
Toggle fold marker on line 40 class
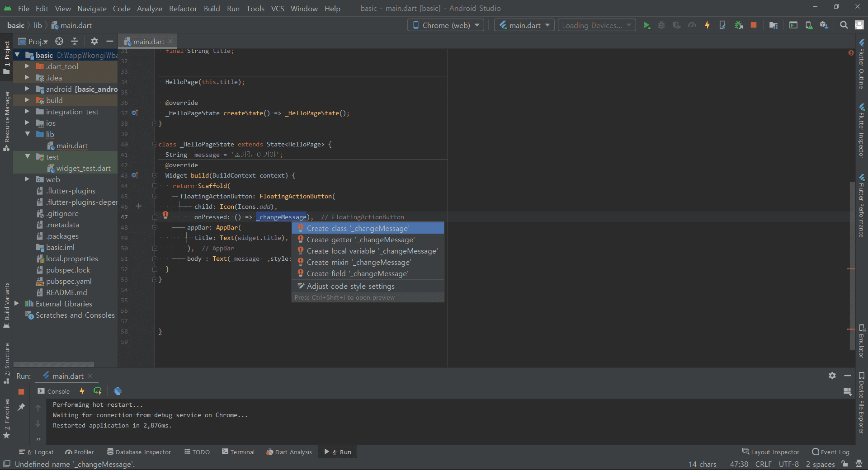[155, 145]
